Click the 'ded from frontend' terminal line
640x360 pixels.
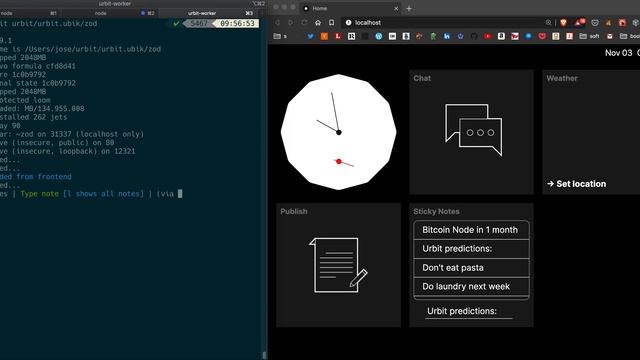pos(36,177)
